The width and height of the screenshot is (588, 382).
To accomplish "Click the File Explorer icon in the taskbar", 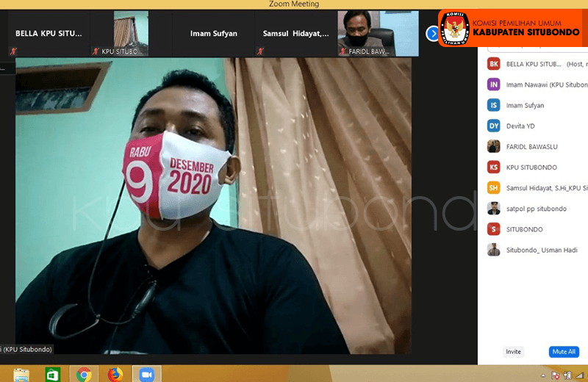I will 21,375.
